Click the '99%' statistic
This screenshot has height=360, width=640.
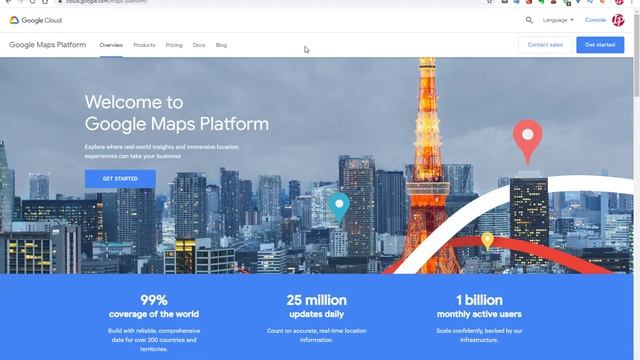point(154,300)
